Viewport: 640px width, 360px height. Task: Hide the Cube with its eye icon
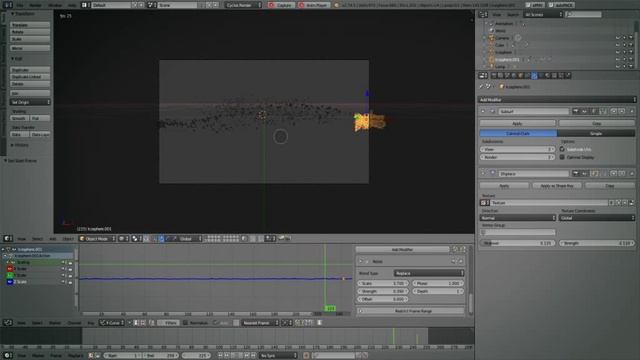pyautogui.click(x=618, y=45)
